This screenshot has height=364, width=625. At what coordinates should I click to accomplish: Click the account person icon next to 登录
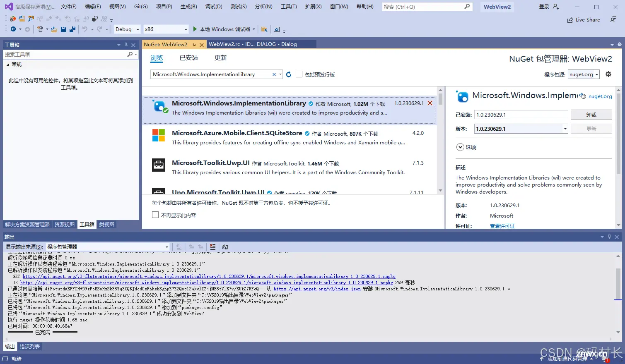tap(555, 7)
